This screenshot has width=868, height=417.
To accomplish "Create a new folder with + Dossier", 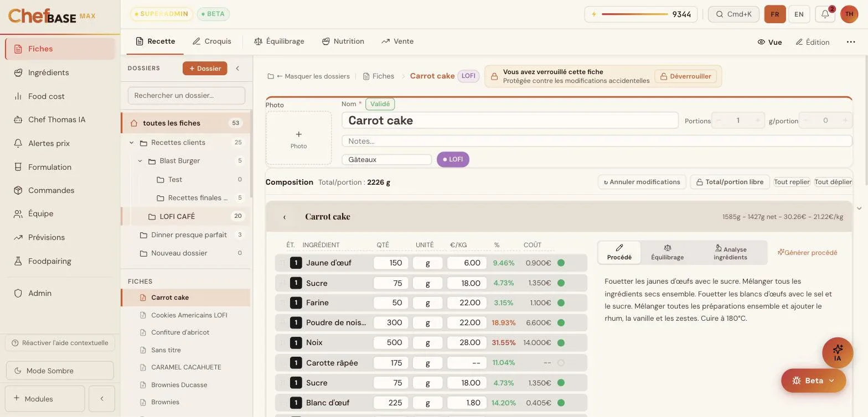I will [205, 69].
